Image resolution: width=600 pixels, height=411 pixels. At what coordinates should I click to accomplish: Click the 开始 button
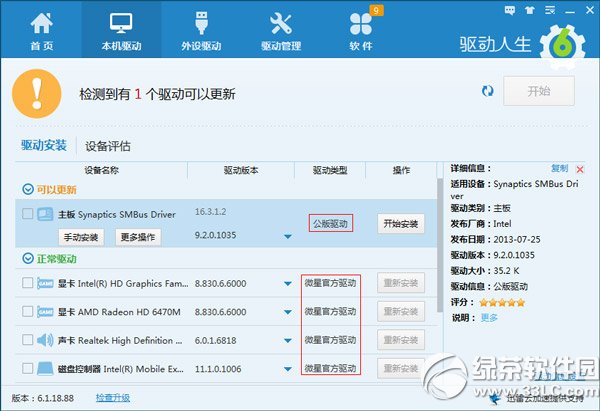[539, 91]
